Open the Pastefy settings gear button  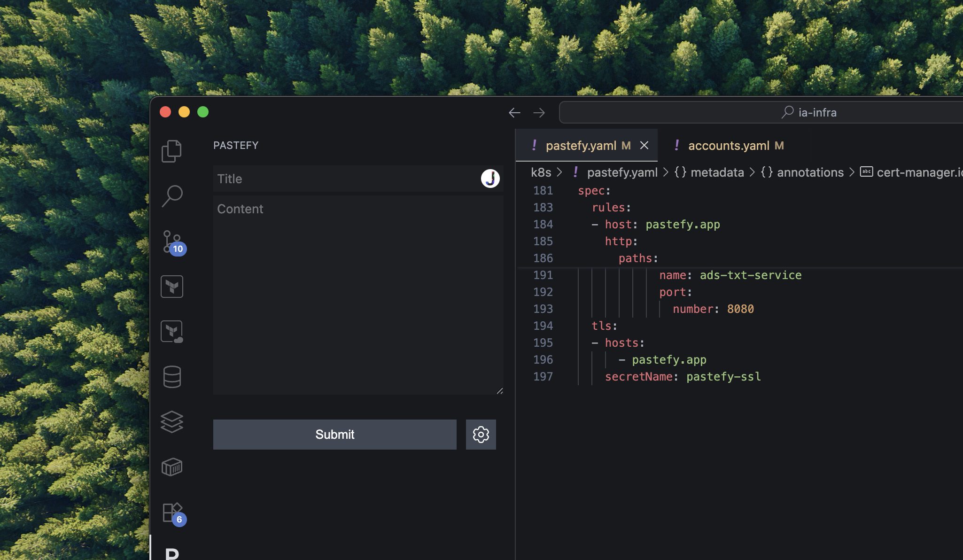coord(481,435)
